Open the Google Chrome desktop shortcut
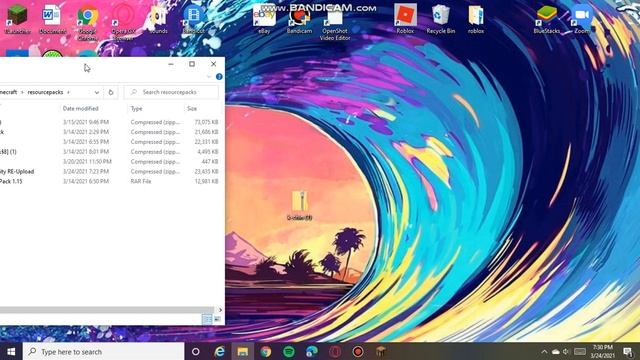The height and width of the screenshot is (360, 640). (x=88, y=22)
